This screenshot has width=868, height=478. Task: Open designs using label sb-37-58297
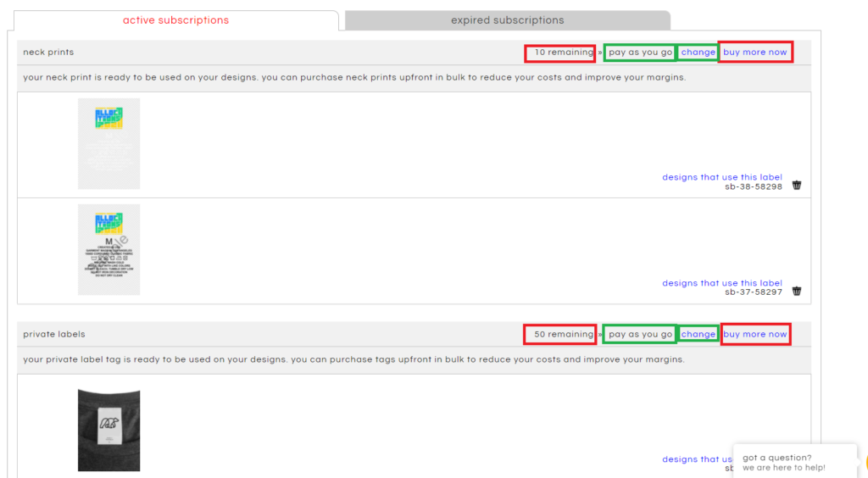point(721,283)
